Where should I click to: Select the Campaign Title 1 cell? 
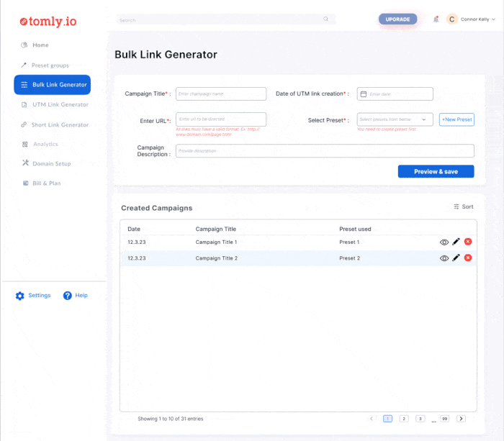(216, 242)
